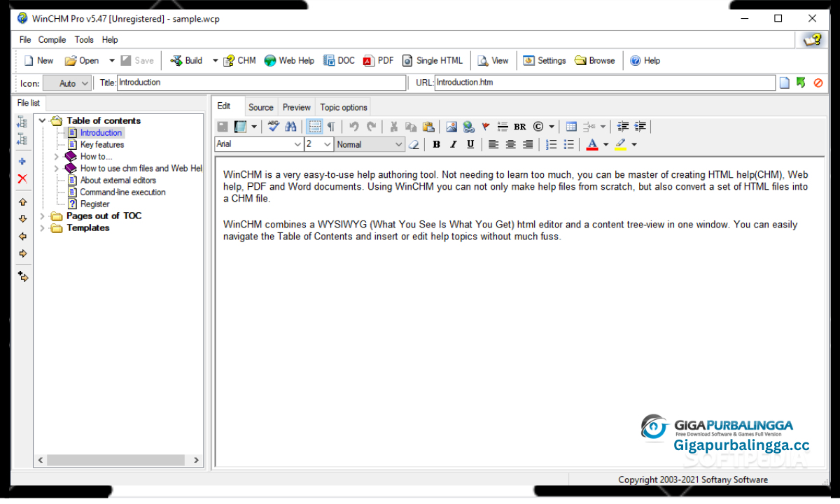The height and width of the screenshot is (504, 840).
Task: Switch to the Preview tab
Action: click(x=297, y=107)
